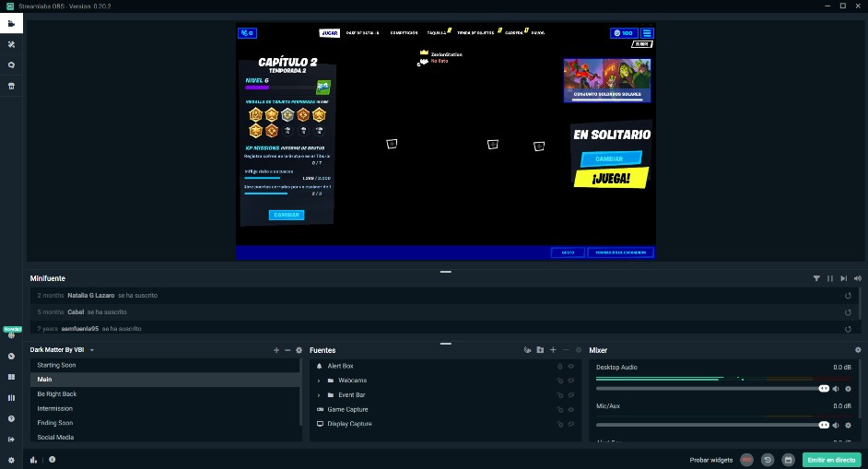Open the Themes library icon
The width and height of the screenshot is (868, 469).
(11, 44)
